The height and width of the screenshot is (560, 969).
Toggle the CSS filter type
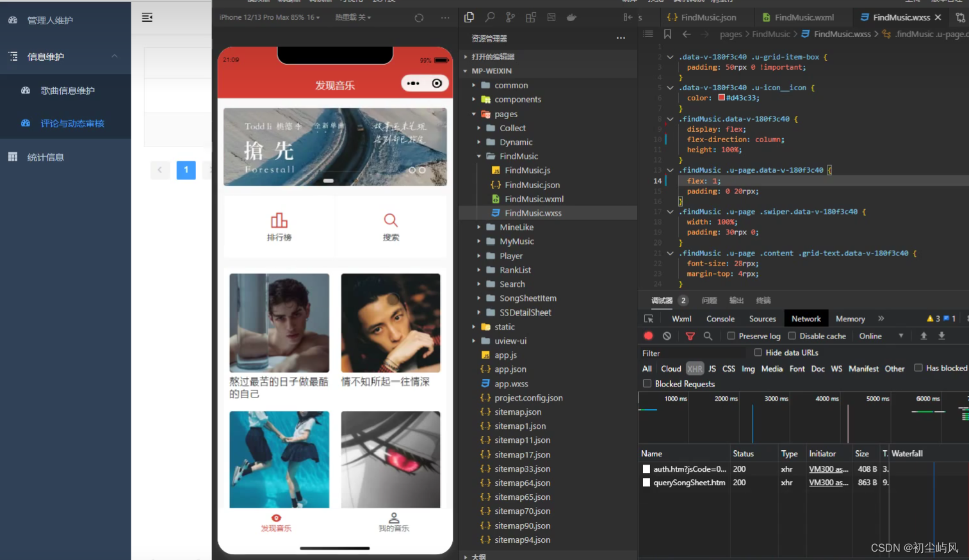click(729, 369)
